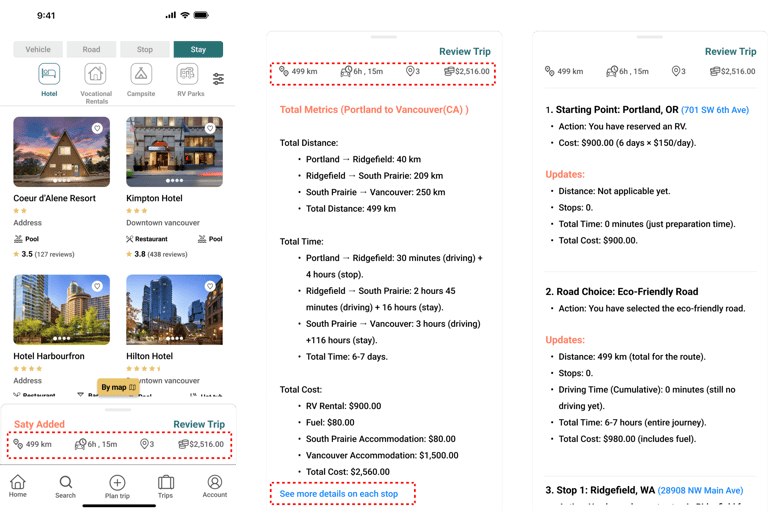Open the Hilton Hotel photo

[x=174, y=310]
